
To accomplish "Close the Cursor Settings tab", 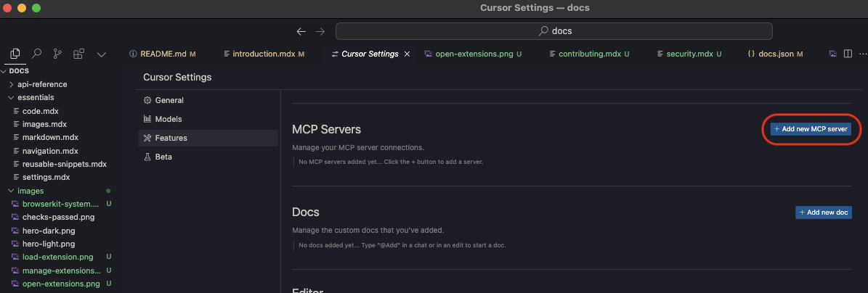I will click(407, 54).
